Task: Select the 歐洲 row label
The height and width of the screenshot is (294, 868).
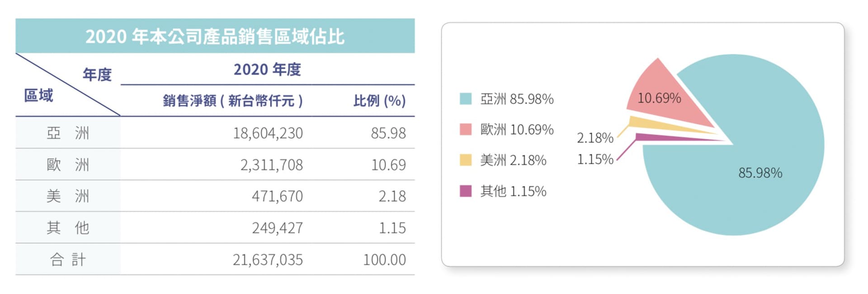Action: tap(68, 165)
